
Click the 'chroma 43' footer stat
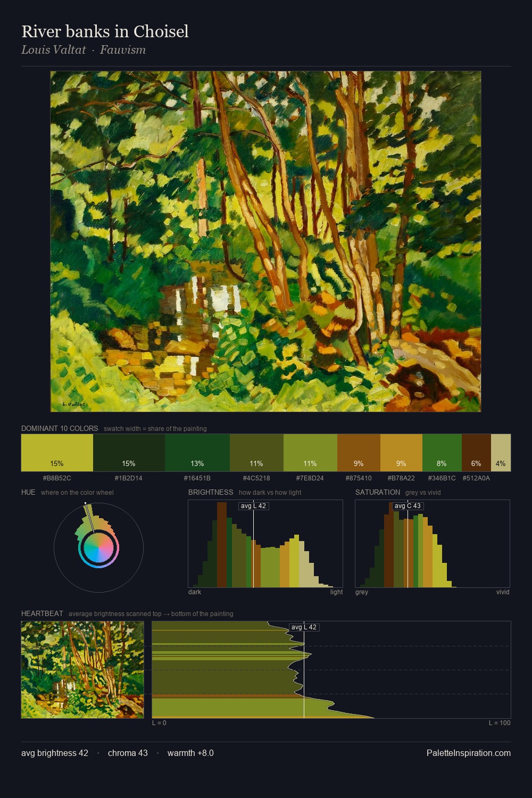pyautogui.click(x=128, y=753)
